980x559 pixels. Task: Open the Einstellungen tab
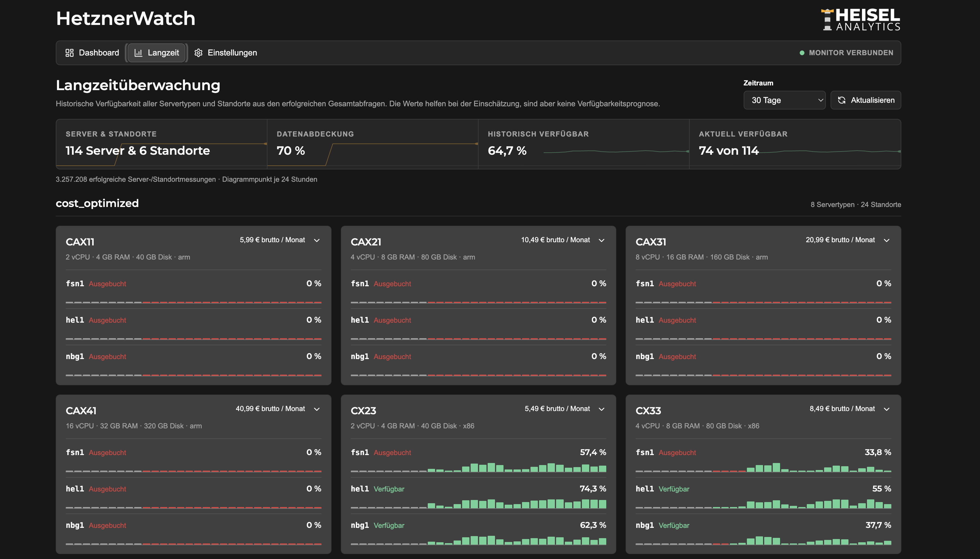pyautogui.click(x=226, y=53)
